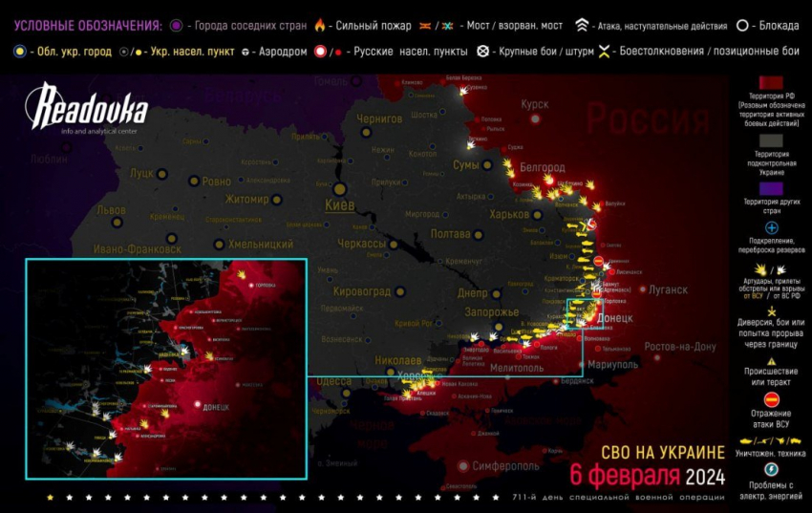This screenshot has height=513, width=812.
Task: Click the electricity problems legend icon
Action: tap(772, 470)
